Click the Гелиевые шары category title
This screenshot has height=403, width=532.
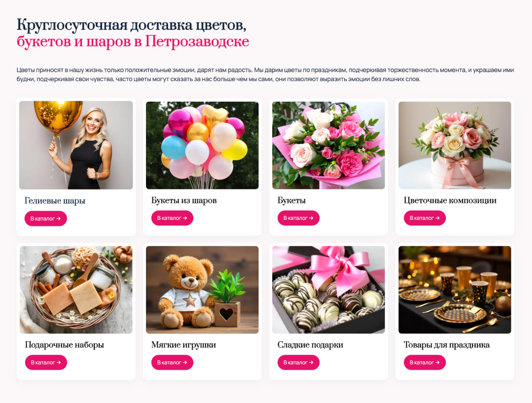pyautogui.click(x=55, y=201)
